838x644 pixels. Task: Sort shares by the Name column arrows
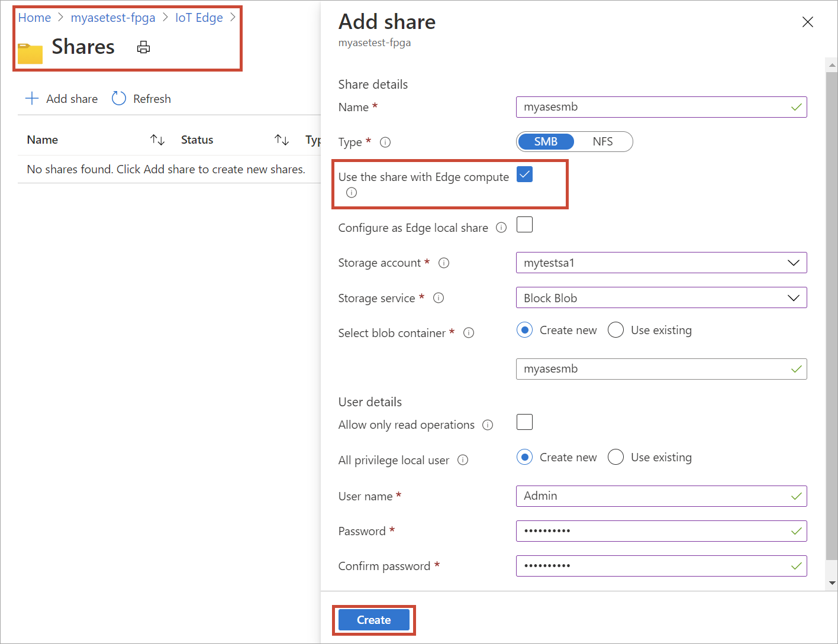tap(157, 139)
